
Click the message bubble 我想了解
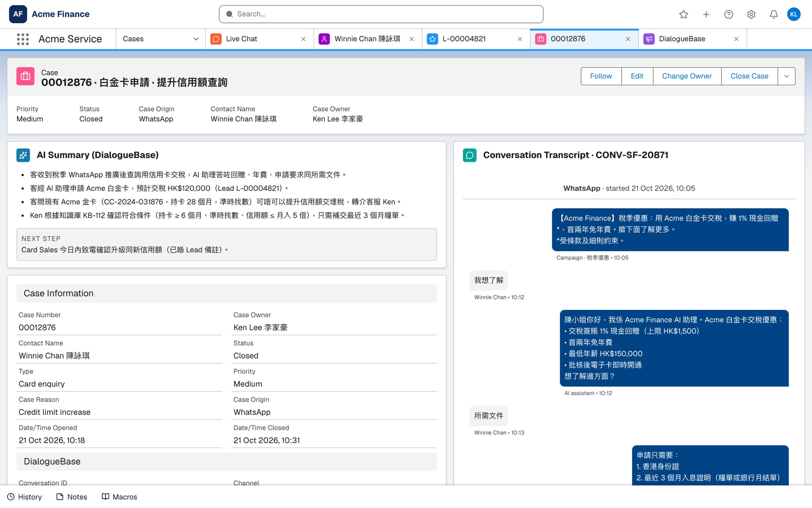(488, 280)
